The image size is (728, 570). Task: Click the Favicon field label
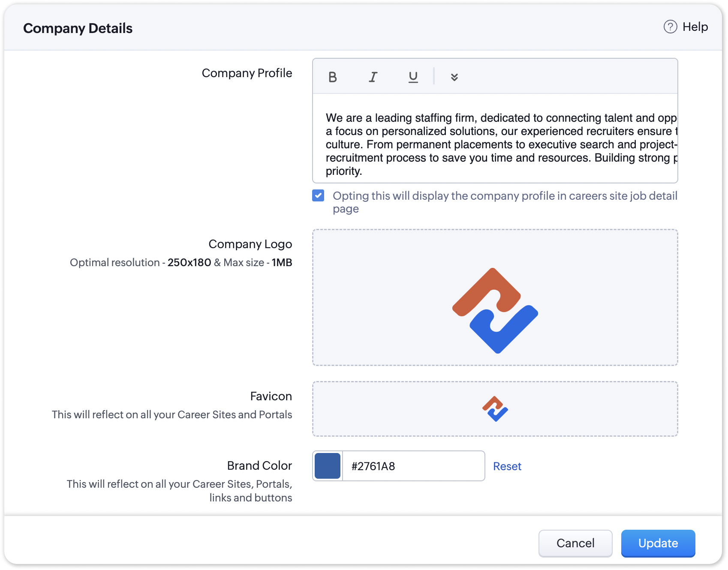(x=271, y=396)
